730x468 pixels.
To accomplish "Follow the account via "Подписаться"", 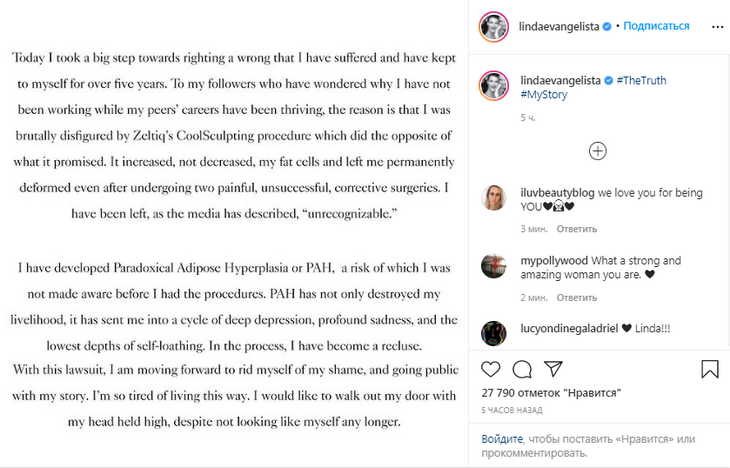I will (x=656, y=26).
